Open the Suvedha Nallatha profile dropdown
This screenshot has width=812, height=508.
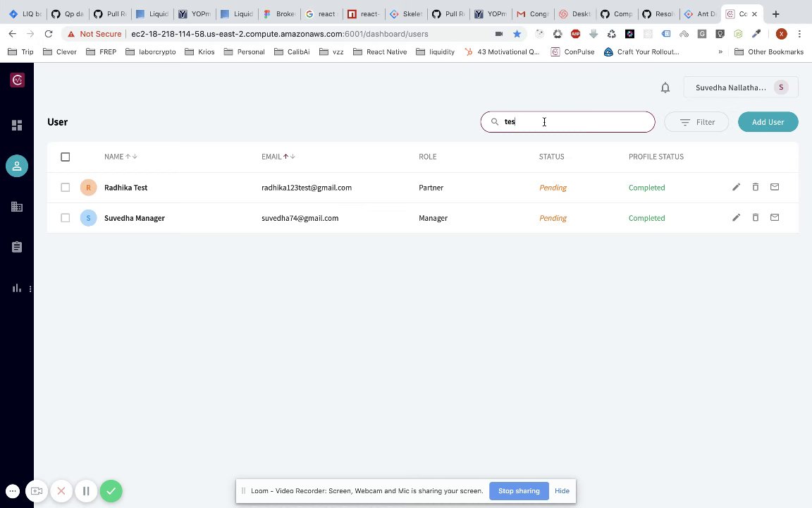tap(741, 87)
